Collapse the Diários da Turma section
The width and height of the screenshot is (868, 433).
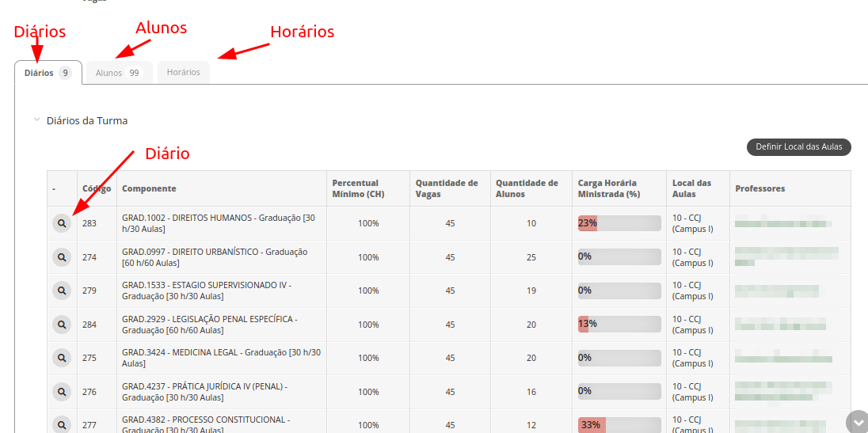[x=36, y=120]
